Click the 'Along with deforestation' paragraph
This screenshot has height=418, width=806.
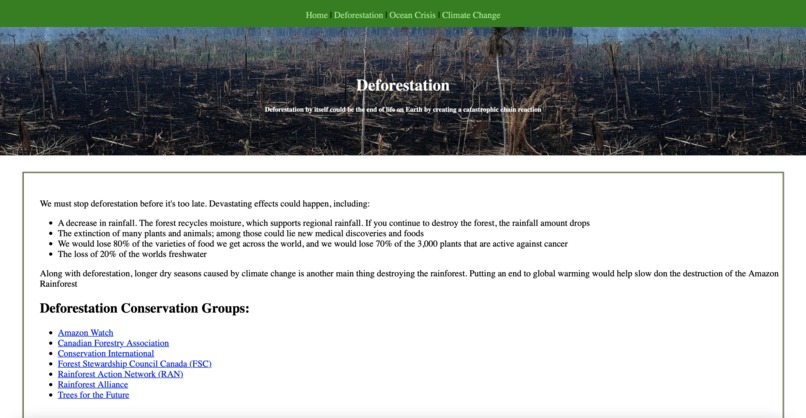coord(409,279)
